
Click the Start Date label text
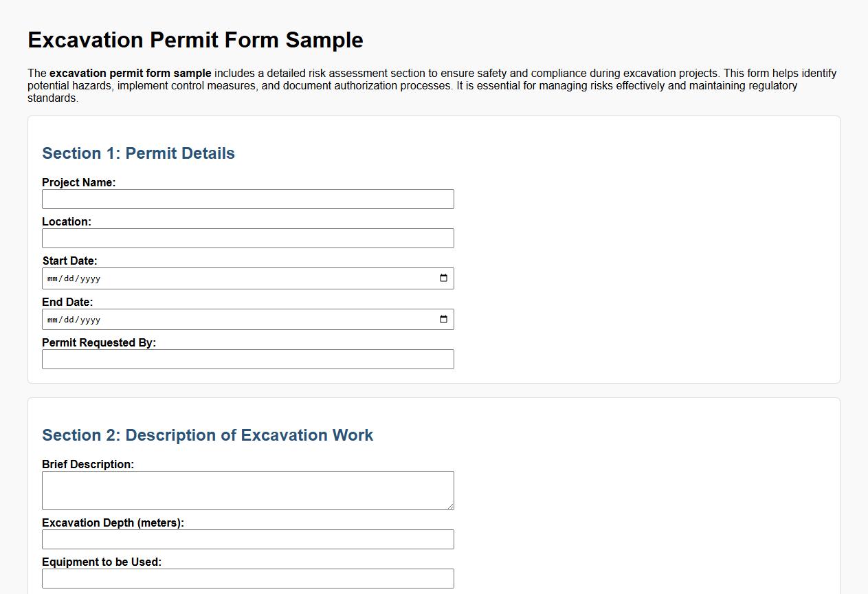[x=69, y=261]
